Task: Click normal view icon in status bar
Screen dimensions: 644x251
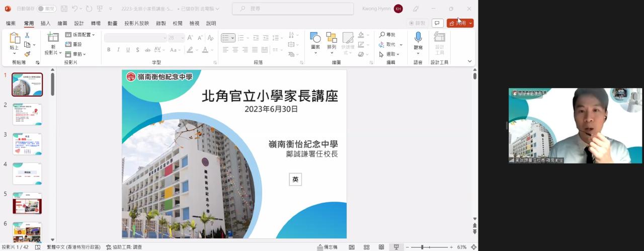Action: point(352,247)
